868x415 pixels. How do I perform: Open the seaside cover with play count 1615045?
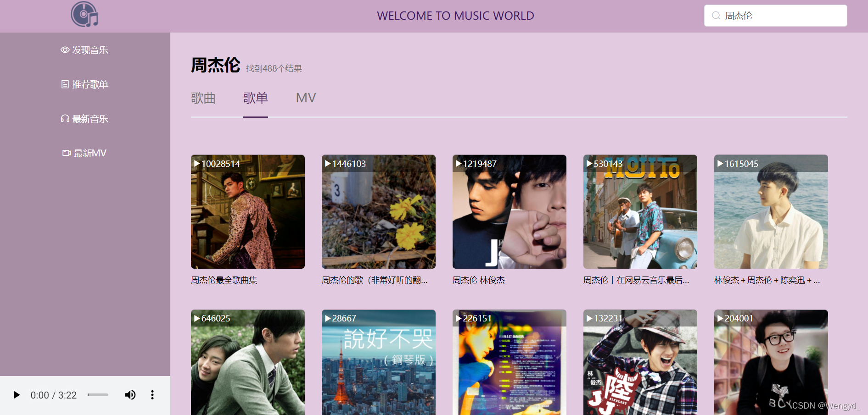pyautogui.click(x=771, y=212)
